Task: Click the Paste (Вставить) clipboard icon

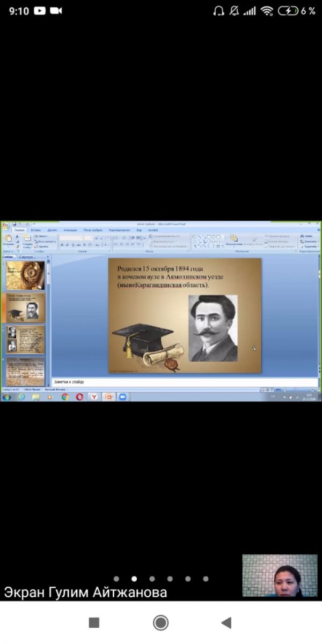Action: click(x=8, y=239)
